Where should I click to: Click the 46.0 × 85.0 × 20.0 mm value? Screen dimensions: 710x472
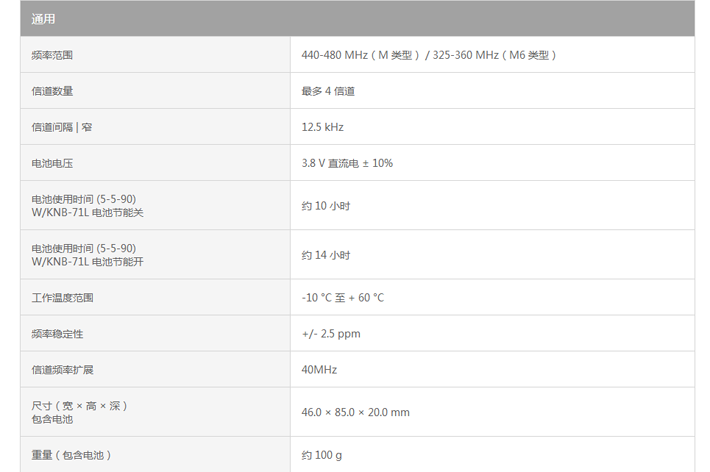point(355,412)
